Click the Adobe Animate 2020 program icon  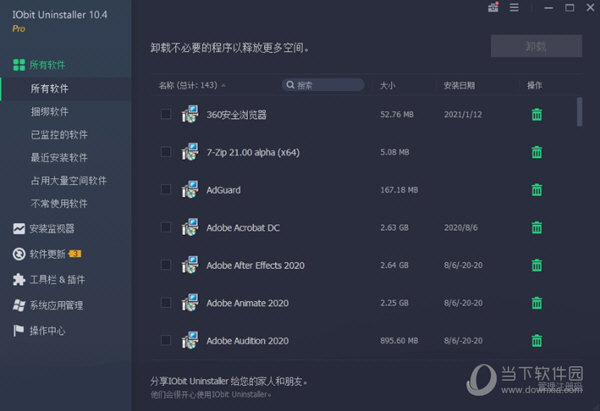coord(190,303)
